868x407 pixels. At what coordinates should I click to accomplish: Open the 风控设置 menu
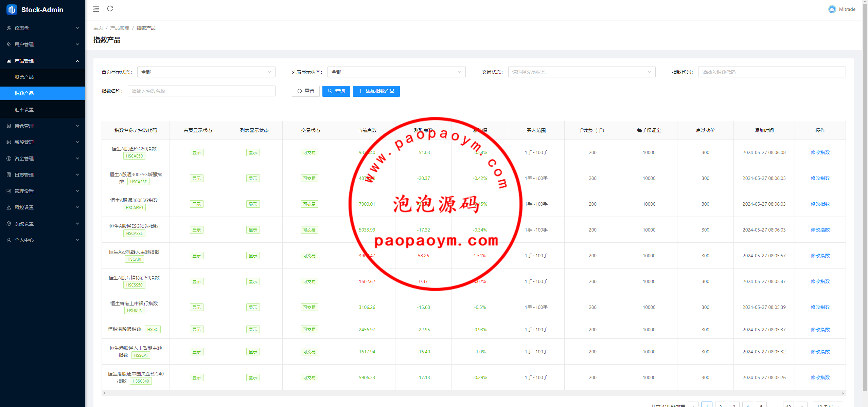(x=43, y=207)
